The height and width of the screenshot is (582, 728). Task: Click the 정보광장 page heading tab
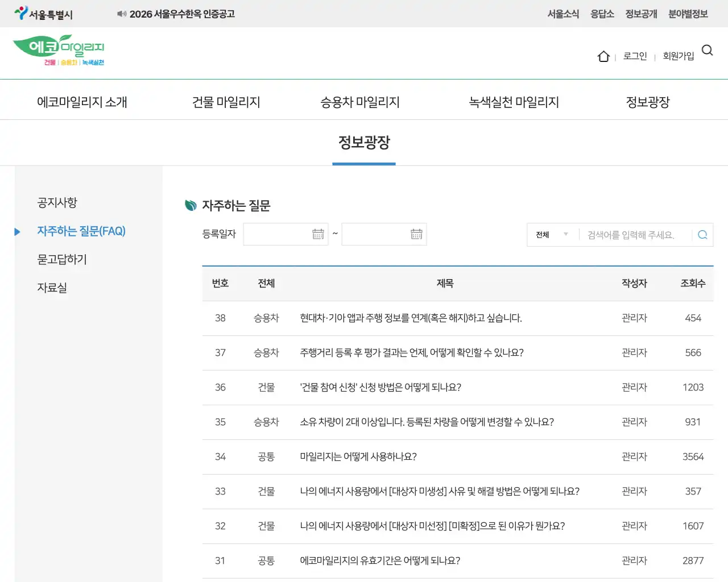pyautogui.click(x=364, y=143)
